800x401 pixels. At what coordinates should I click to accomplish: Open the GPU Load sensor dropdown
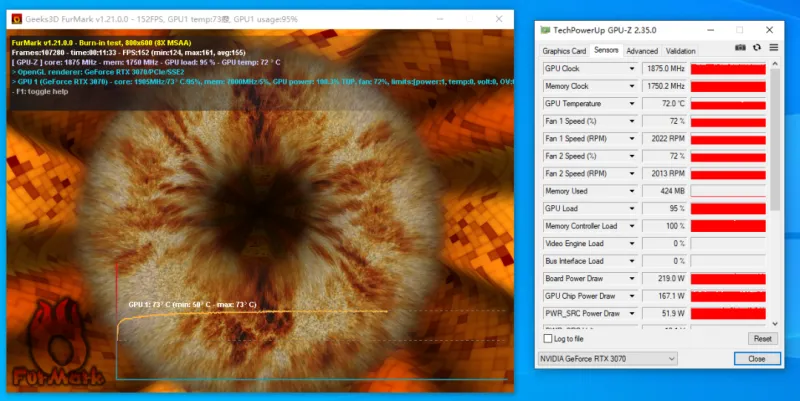[632, 209]
